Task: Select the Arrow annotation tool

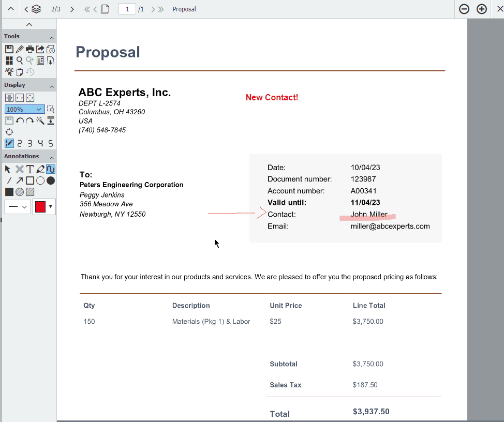Action: click(19, 180)
